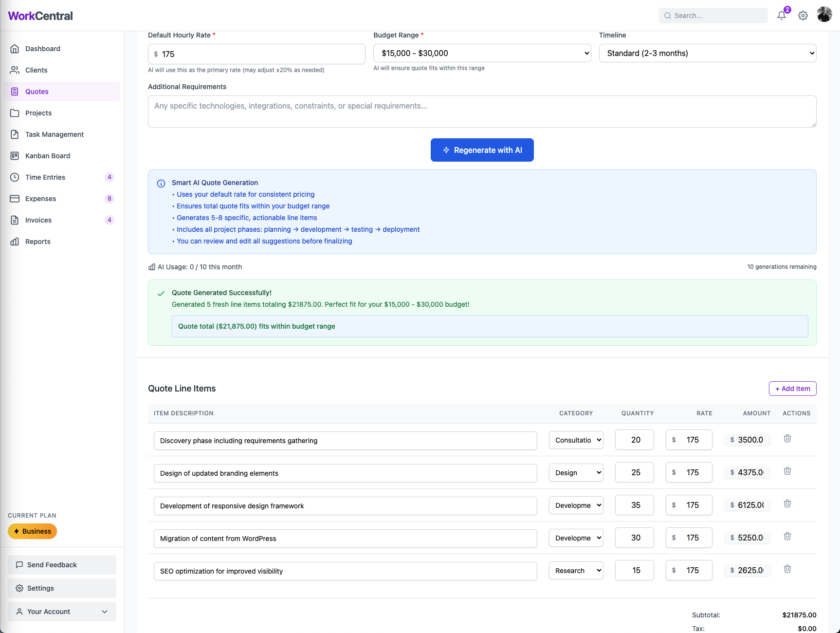Click the Smart AI info icon
The width and height of the screenshot is (840, 633).
pyautogui.click(x=161, y=184)
